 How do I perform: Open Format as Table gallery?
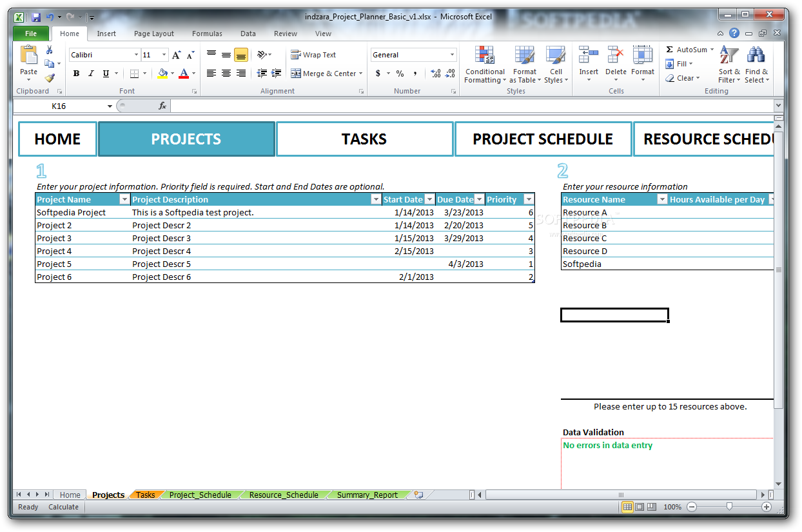click(524, 64)
